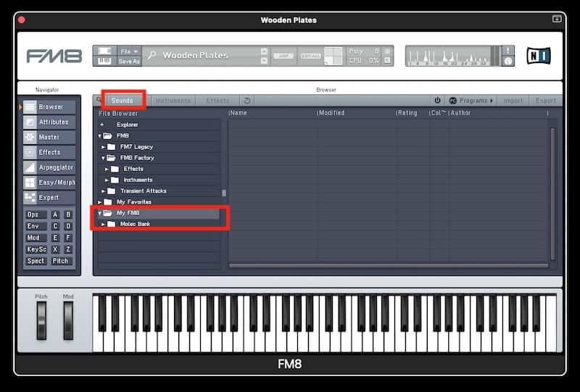Click the Mod wheel control
The image size is (580, 392).
[x=68, y=320]
